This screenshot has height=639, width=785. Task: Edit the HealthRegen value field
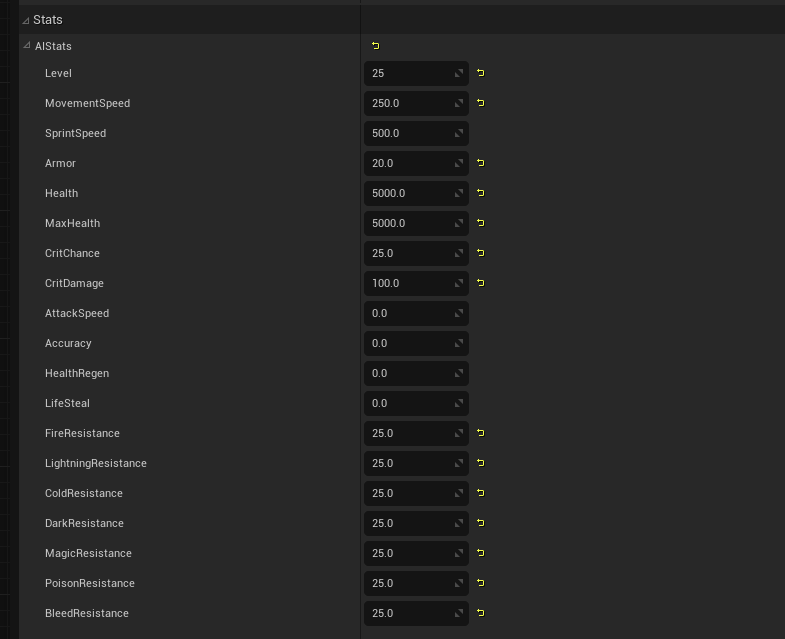pos(416,374)
